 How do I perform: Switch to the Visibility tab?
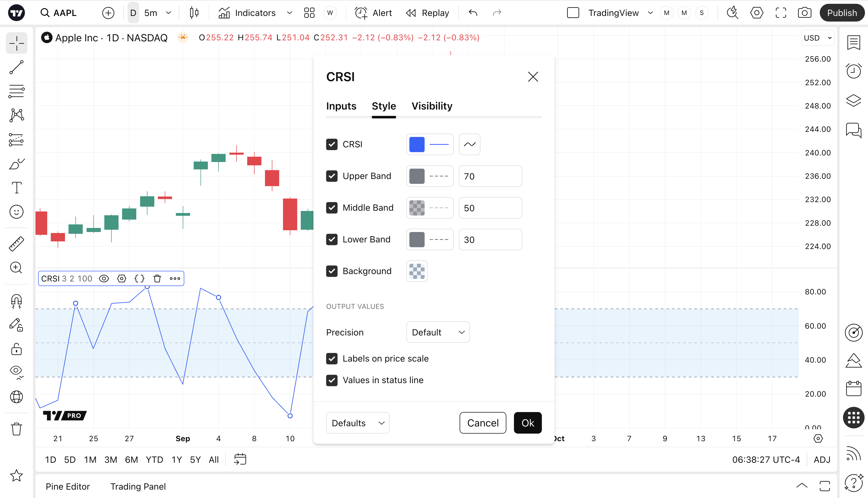pos(432,106)
